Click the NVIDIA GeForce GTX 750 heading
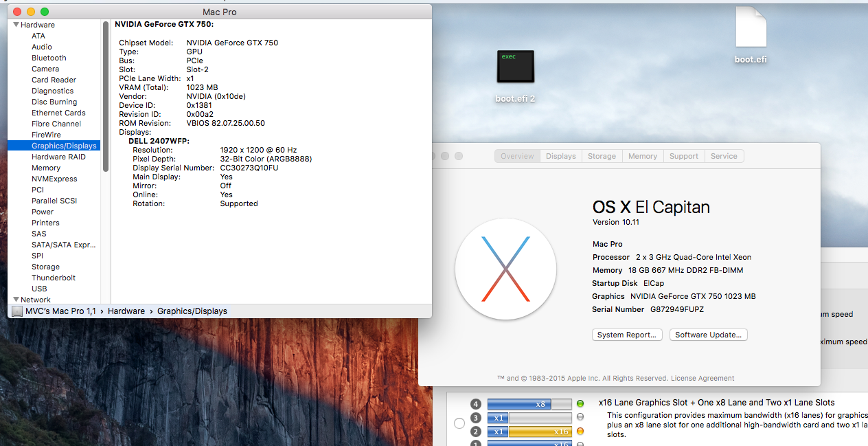 click(164, 24)
